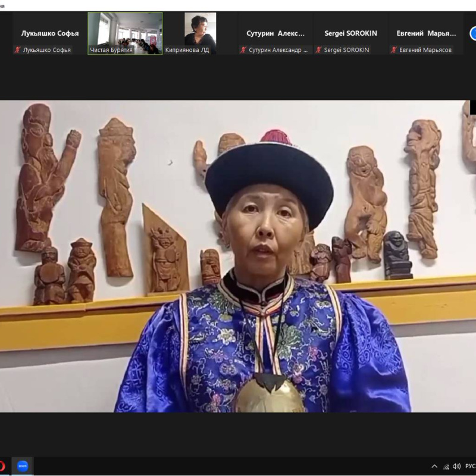Switch the РУС keyboard language indicator
The image size is (476, 476).
tap(469, 466)
